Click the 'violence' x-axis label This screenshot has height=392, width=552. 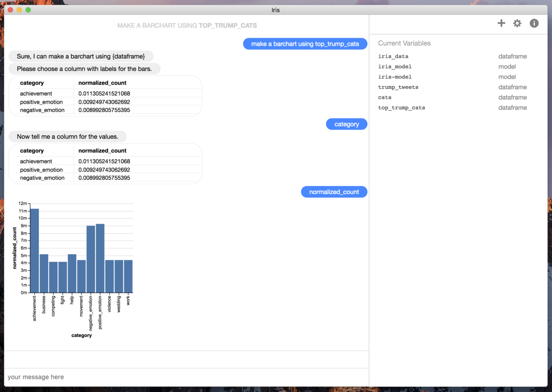[x=109, y=304]
